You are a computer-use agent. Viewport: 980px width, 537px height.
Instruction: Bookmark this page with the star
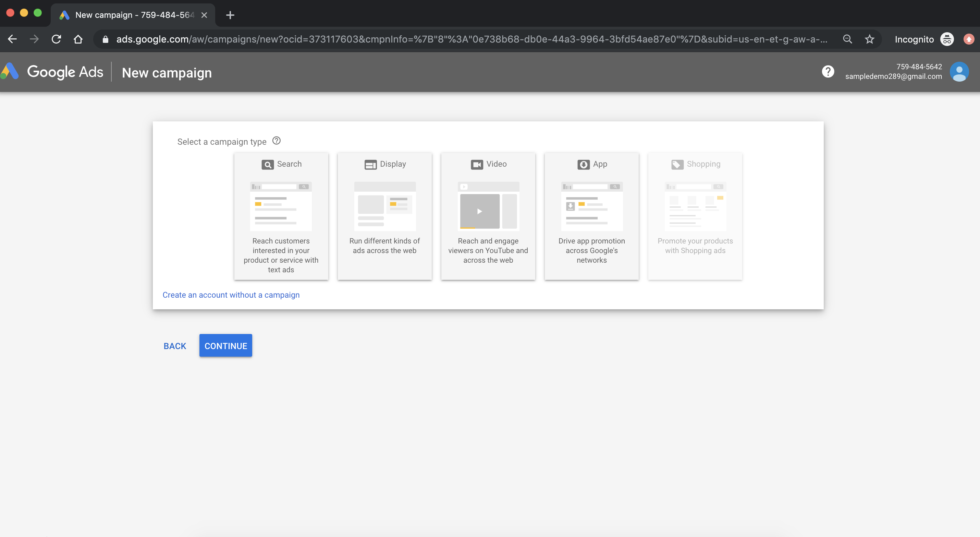(x=869, y=39)
